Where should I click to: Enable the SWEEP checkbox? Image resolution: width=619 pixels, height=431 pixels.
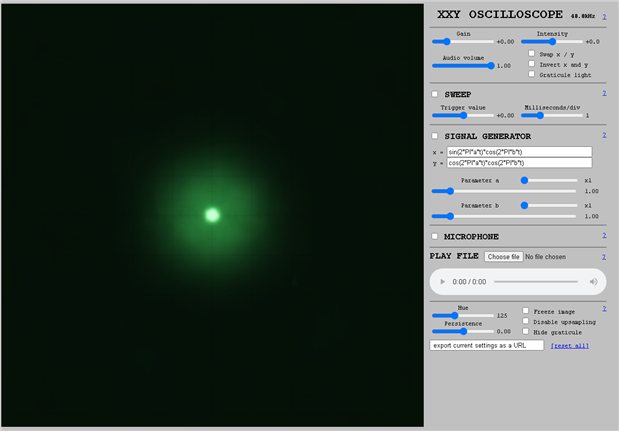tap(435, 94)
